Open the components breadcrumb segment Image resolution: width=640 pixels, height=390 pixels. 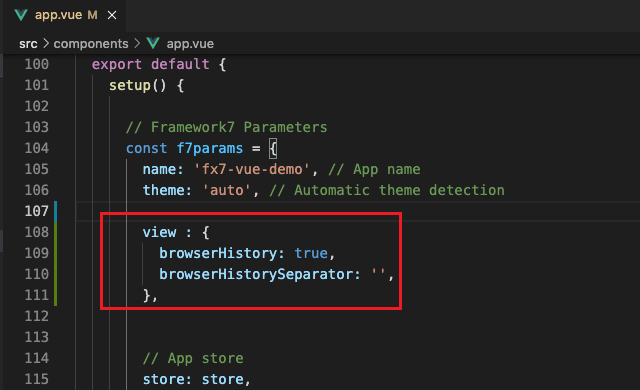[91, 44]
